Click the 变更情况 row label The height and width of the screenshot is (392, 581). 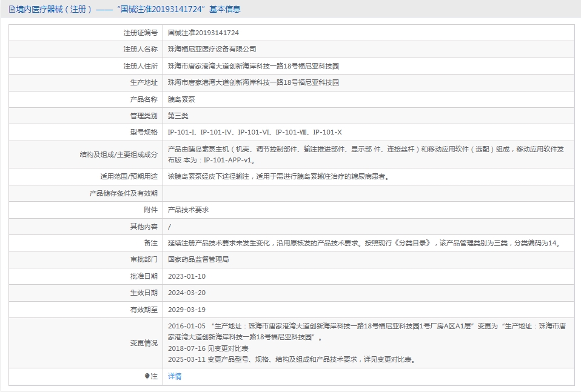click(144, 343)
